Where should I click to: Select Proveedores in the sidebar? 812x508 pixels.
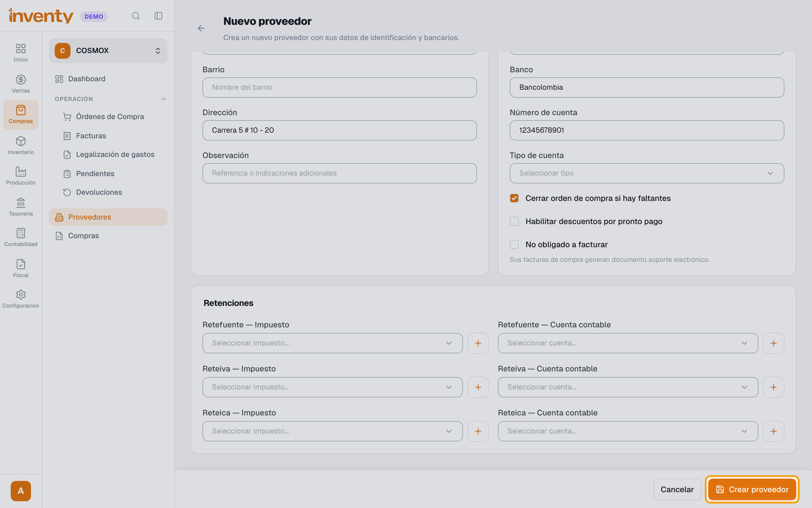point(108,217)
